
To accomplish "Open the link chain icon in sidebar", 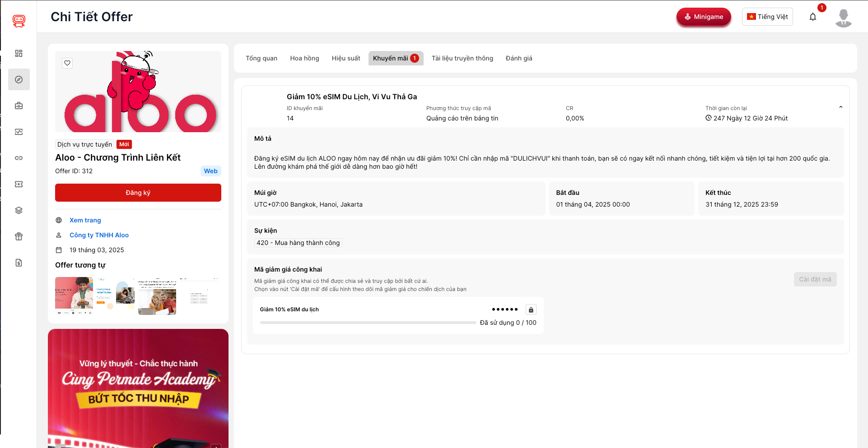I will [19, 158].
